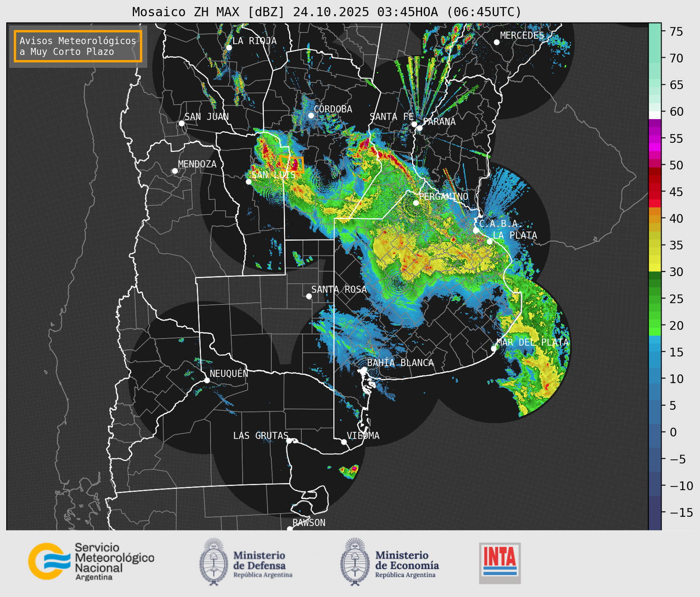Click the SANTA ROSA city label
Viewport: 700px width, 597px height.
pyautogui.click(x=339, y=289)
